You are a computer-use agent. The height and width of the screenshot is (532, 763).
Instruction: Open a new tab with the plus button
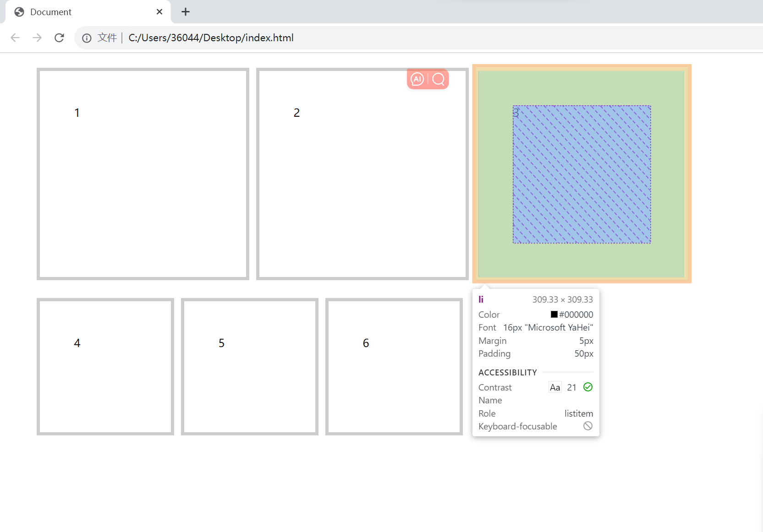tap(186, 12)
